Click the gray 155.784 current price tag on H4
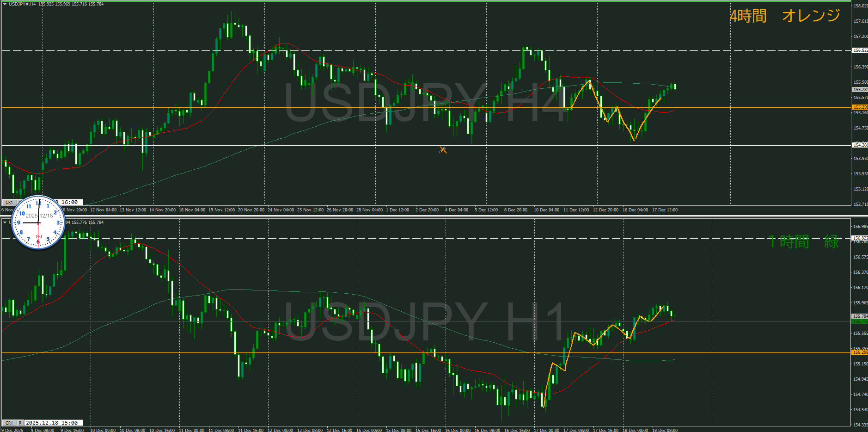Viewport: 868px width, 432px height. coord(860,89)
